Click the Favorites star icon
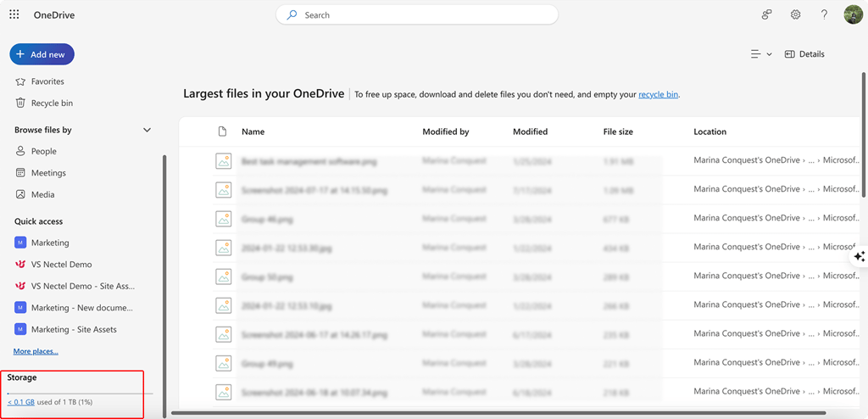Image resolution: width=868 pixels, height=419 pixels. coord(20,81)
